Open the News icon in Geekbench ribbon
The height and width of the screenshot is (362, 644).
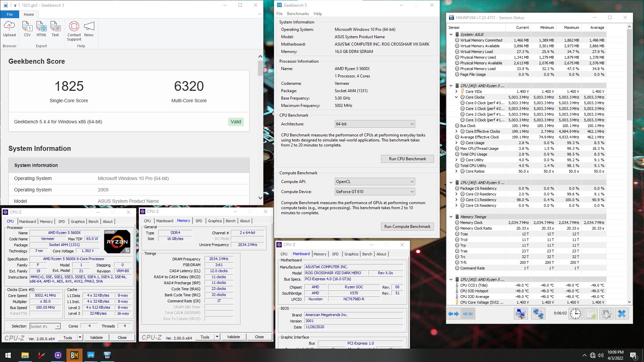(89, 29)
